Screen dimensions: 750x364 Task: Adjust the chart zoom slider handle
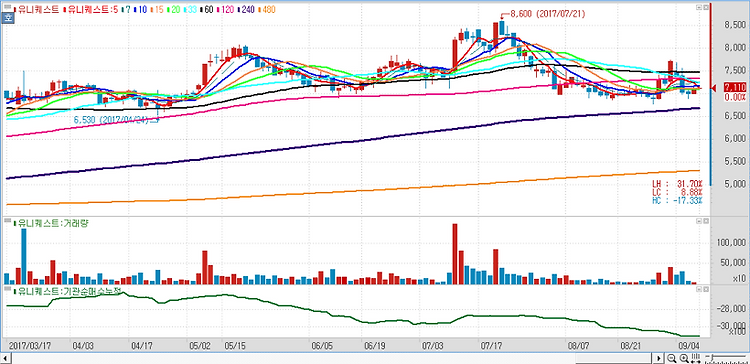click(x=712, y=358)
